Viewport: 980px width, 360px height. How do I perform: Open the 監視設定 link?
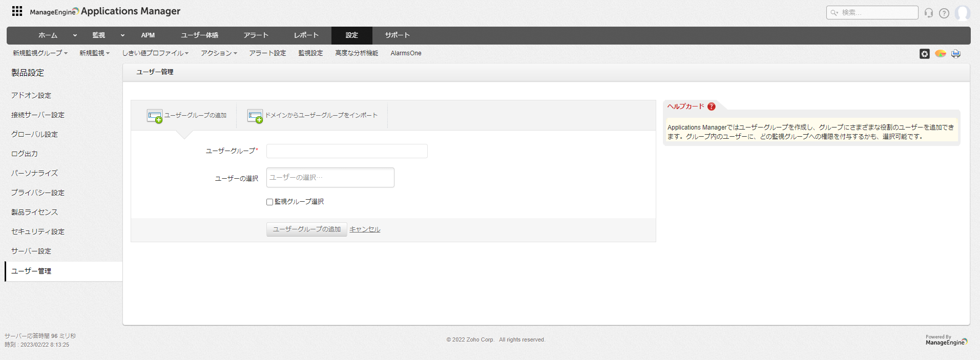[310, 53]
